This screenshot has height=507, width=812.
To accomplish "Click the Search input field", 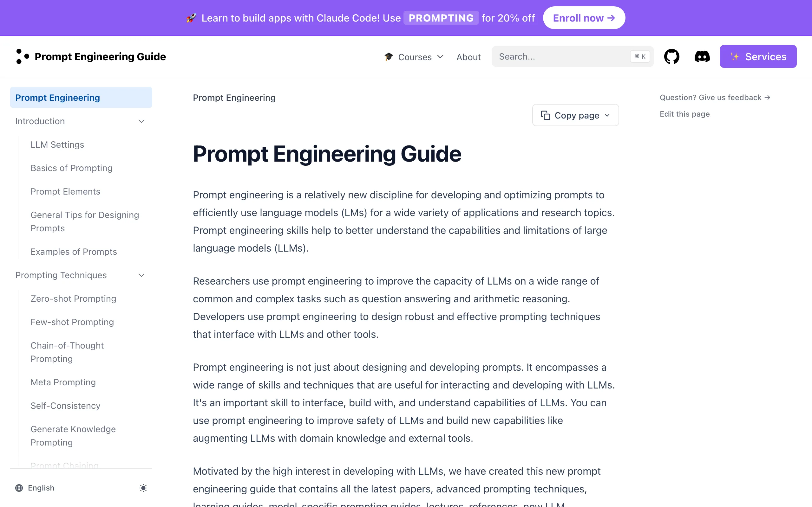I will [x=573, y=57].
